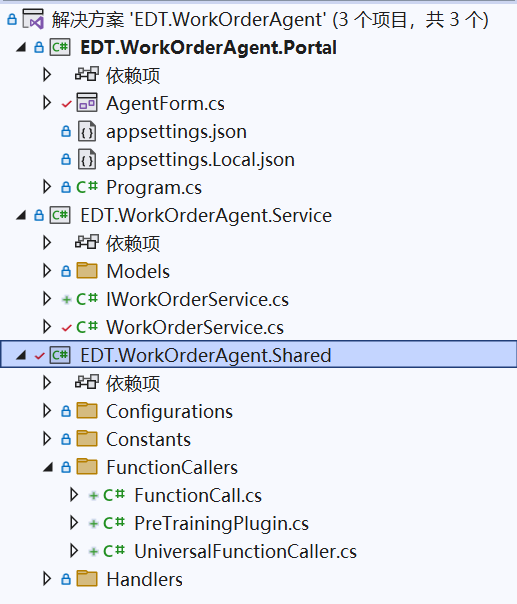517x604 pixels.
Task: Click the red checkmark status beside WorkOrderService.cs
Action: coord(66,328)
